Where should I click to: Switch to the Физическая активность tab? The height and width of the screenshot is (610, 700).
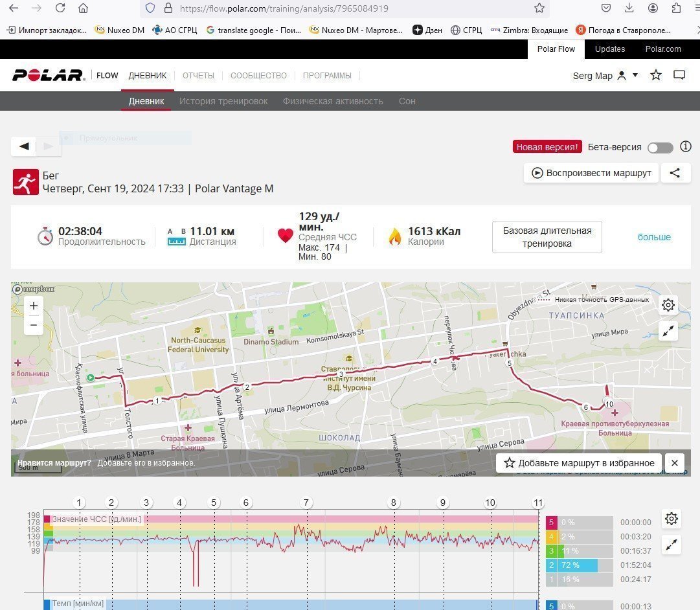[x=333, y=102]
